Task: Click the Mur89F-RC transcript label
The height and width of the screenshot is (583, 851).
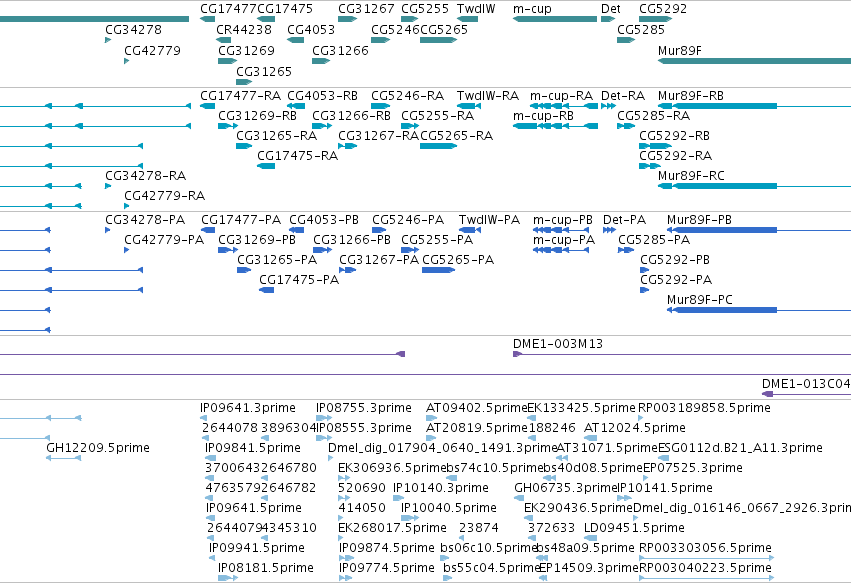Action: click(691, 175)
